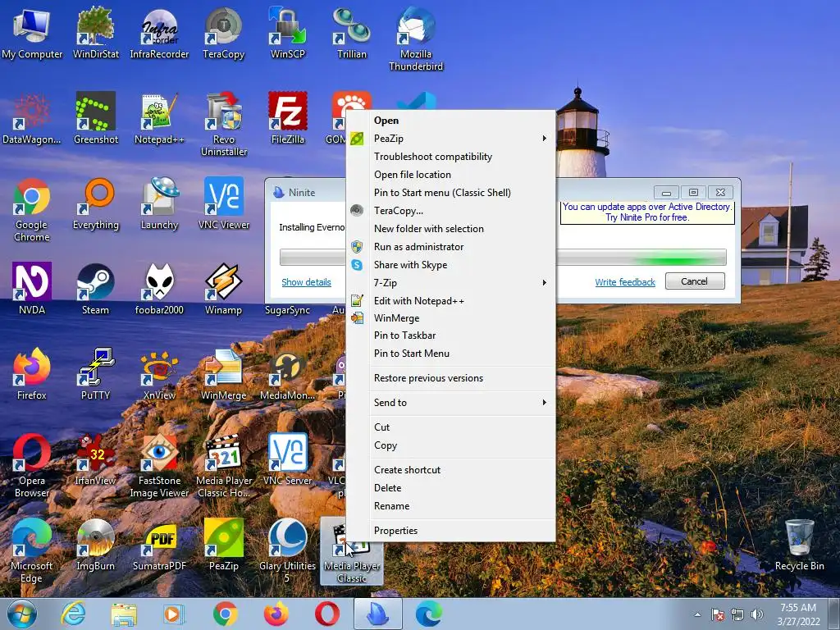The image size is (840, 630).
Task: Click the Google Chrome desktop shortcut
Action: (x=32, y=209)
